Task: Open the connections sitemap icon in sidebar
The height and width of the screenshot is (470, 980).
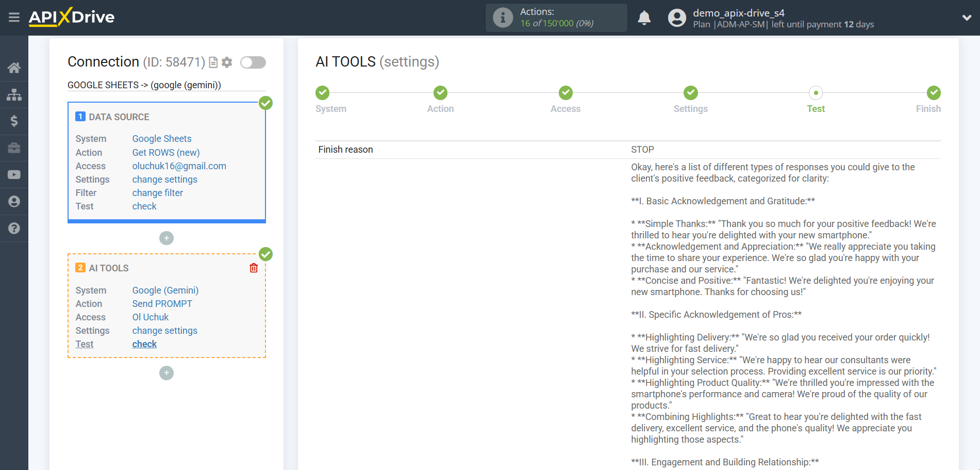Action: [14, 94]
